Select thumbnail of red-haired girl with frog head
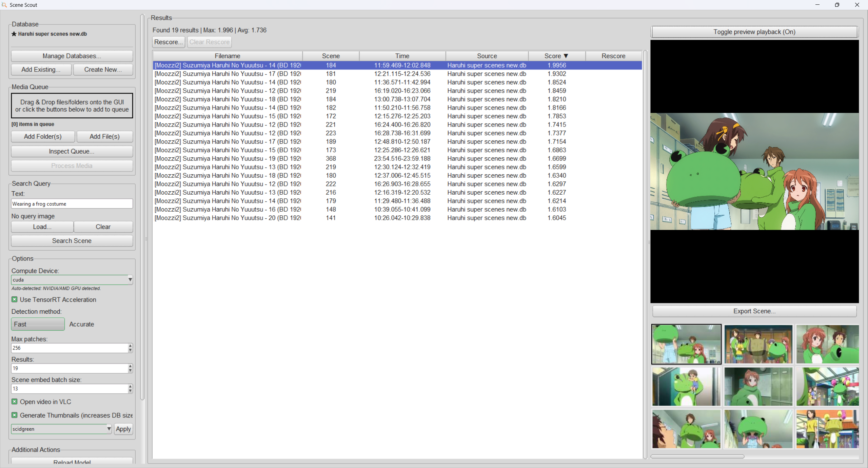868x468 pixels. point(828,344)
